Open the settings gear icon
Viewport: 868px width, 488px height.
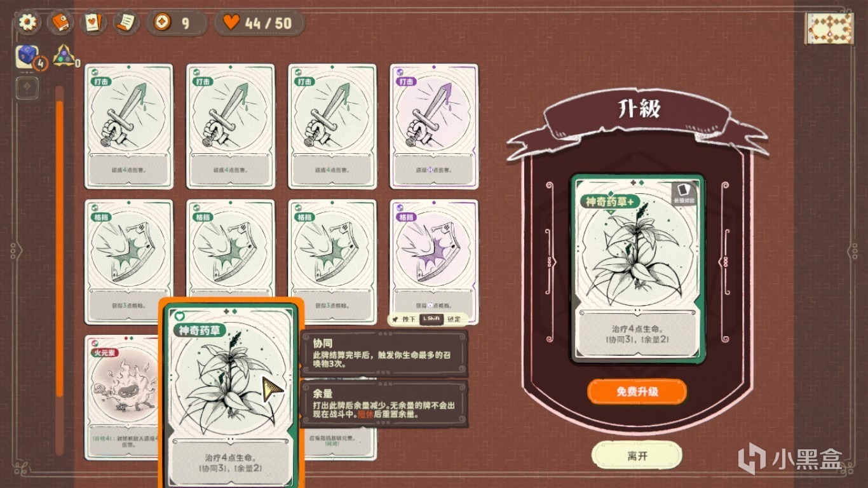point(28,23)
